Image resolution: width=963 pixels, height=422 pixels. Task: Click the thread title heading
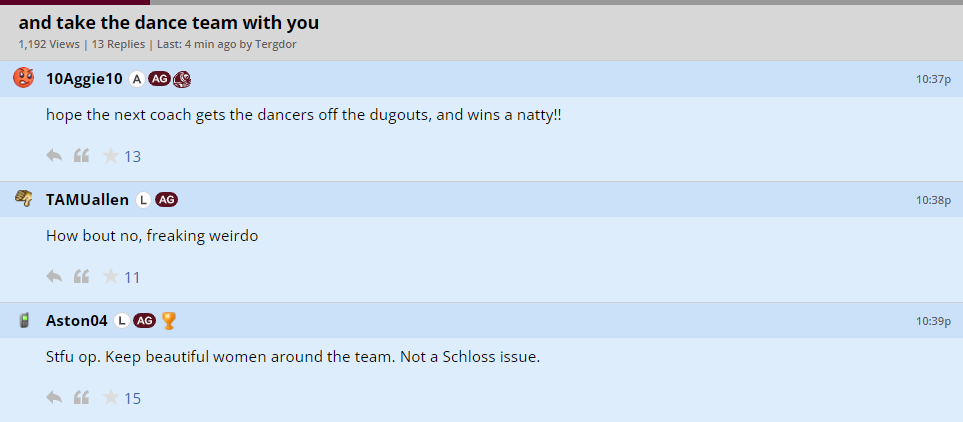pyautogui.click(x=169, y=22)
